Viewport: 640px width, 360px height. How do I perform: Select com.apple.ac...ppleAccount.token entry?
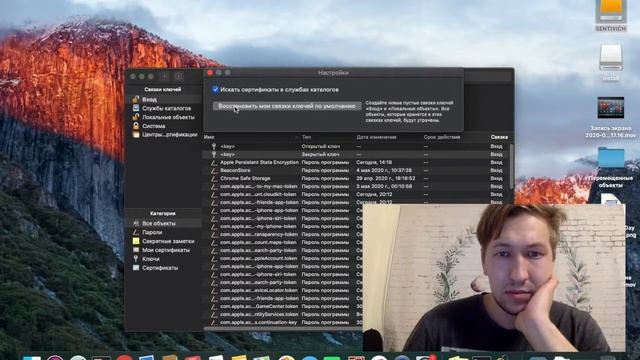coord(258,258)
